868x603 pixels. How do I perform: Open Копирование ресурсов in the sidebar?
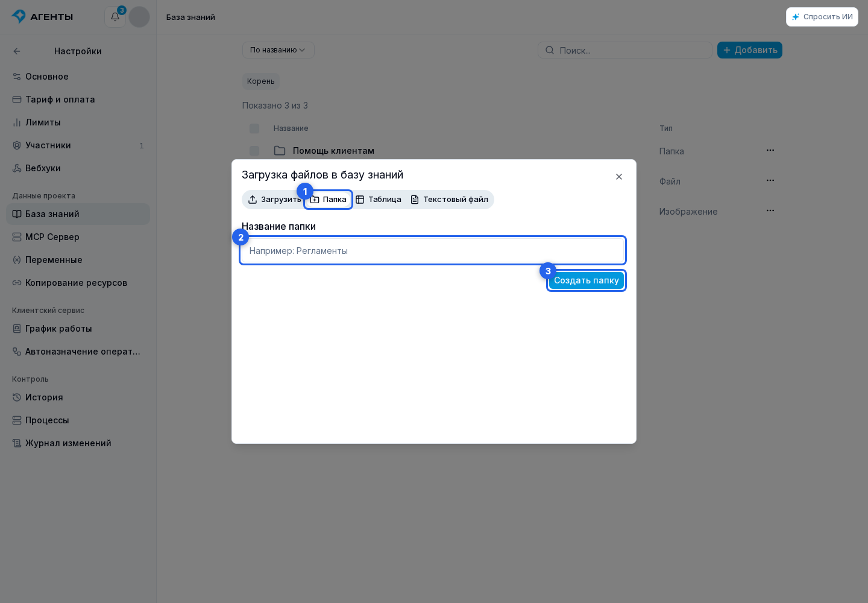(x=78, y=283)
